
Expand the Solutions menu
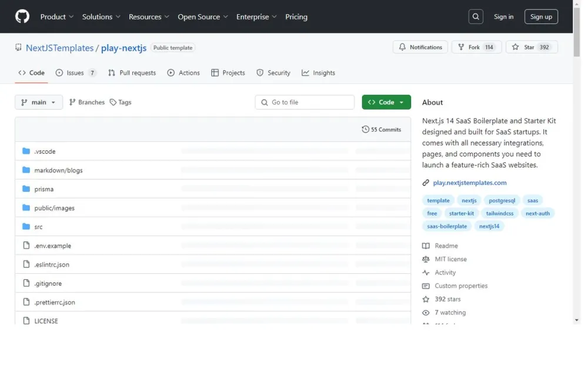101,16
